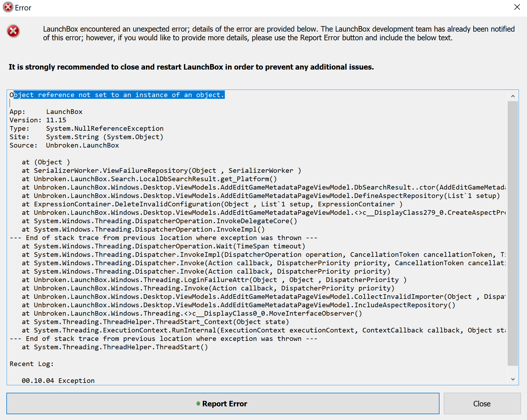Click the 'CollectInvalidImporter' stack line
This screenshot has width=527, height=420.
tap(264, 297)
